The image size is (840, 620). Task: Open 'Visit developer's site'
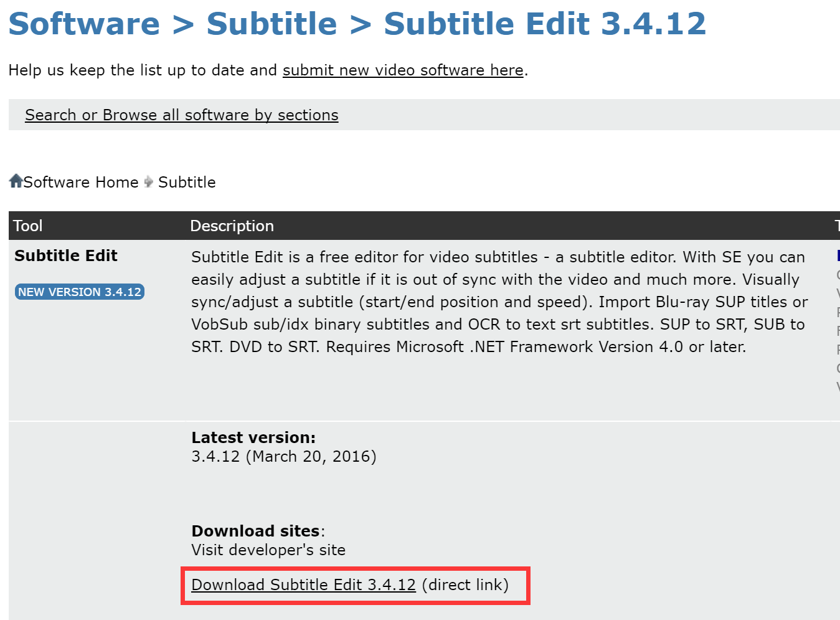pyautogui.click(x=268, y=550)
